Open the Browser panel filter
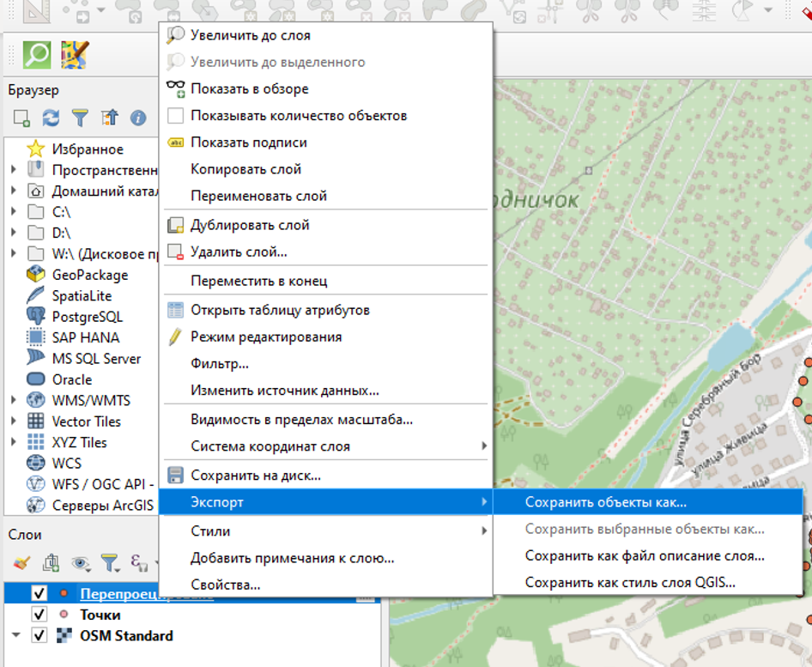 pyautogui.click(x=80, y=118)
